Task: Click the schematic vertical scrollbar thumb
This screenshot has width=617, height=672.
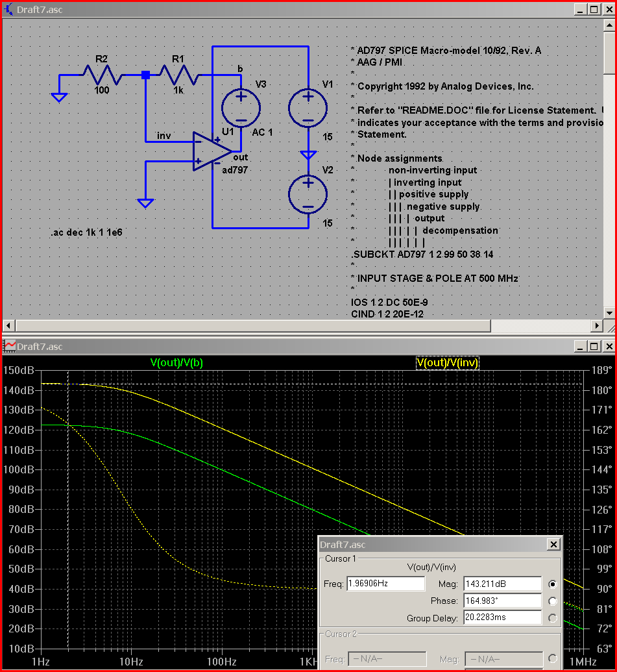Action: 609,53
